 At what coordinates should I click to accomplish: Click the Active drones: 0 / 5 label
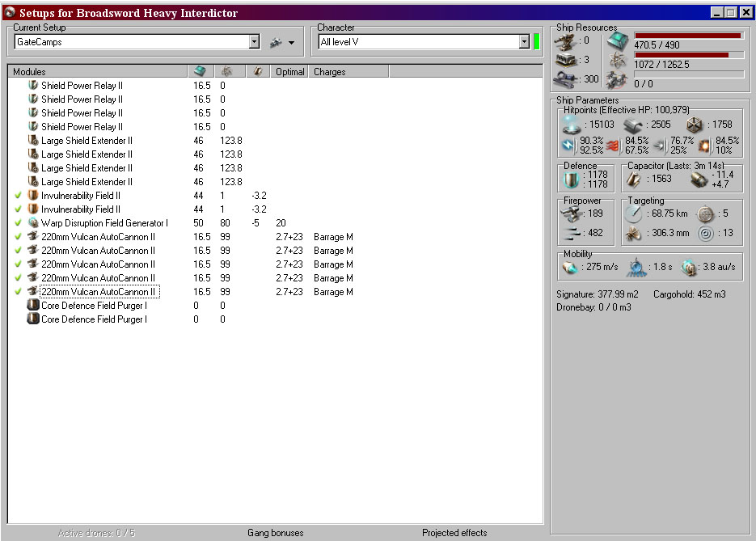click(x=96, y=533)
